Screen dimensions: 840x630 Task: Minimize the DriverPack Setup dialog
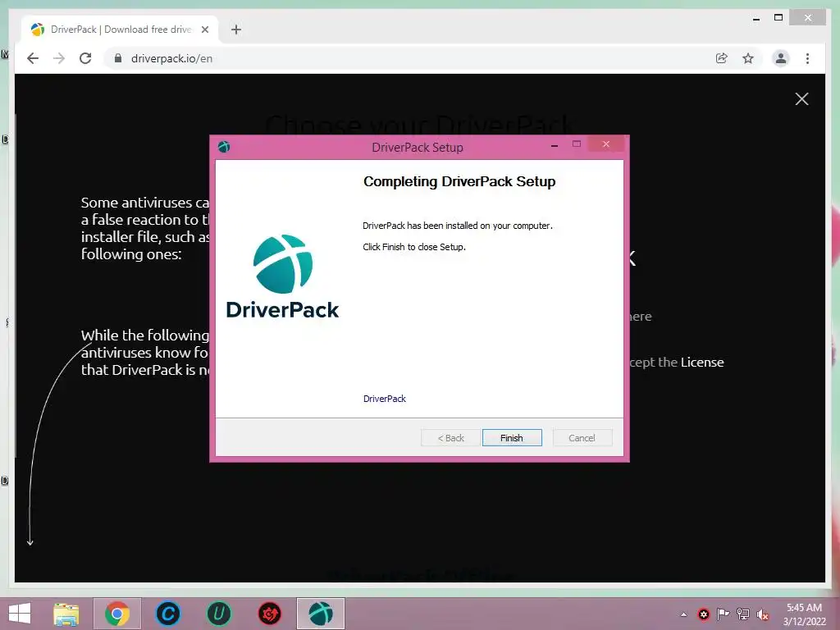(x=555, y=145)
